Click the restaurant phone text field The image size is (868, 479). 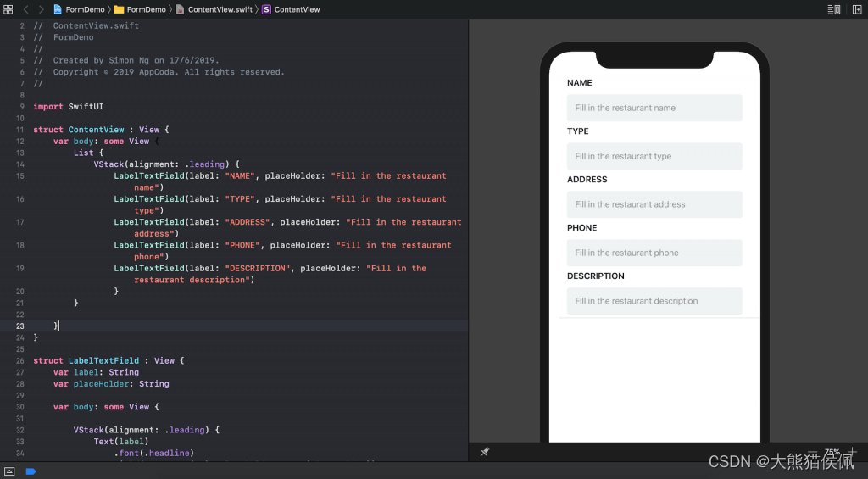point(654,253)
